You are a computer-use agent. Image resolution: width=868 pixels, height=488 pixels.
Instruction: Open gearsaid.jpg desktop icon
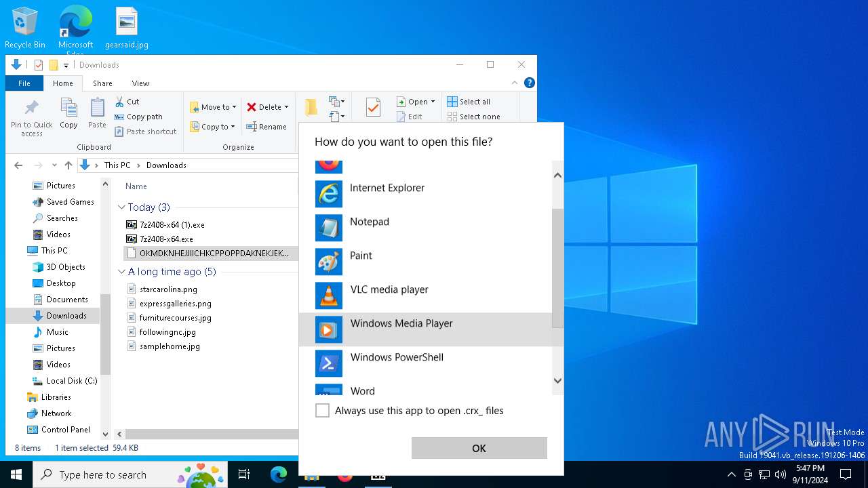pos(127,28)
